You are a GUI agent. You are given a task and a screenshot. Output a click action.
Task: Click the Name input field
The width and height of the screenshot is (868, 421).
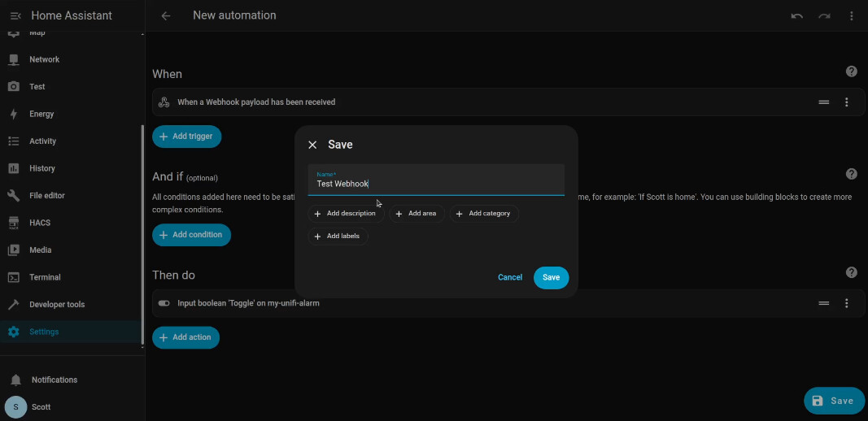435,183
